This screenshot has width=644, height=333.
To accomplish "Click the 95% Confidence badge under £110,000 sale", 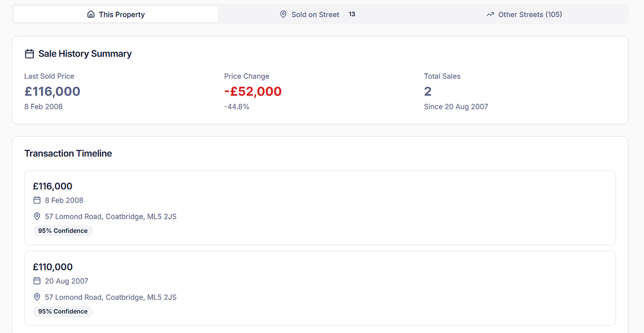I will tap(63, 312).
